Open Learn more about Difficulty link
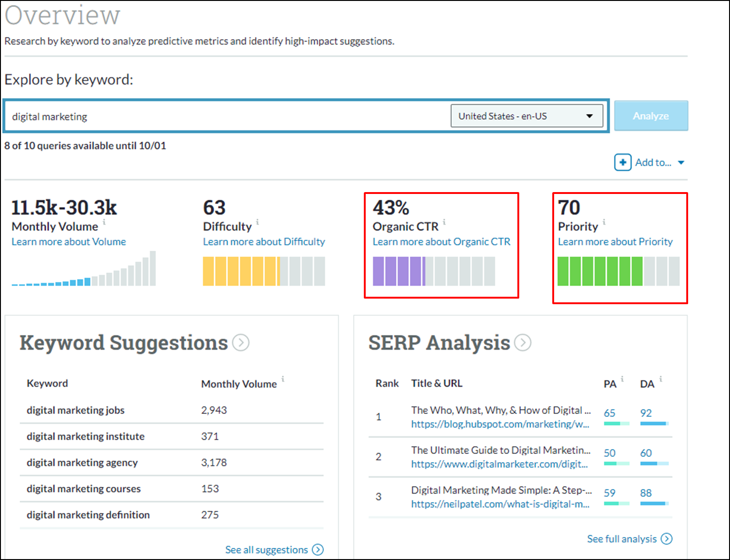 (x=264, y=242)
